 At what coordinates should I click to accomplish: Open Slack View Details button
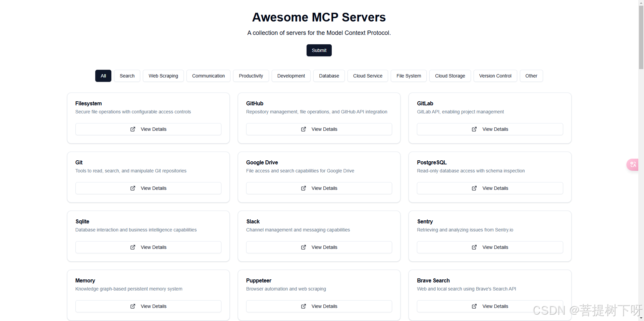pyautogui.click(x=319, y=247)
